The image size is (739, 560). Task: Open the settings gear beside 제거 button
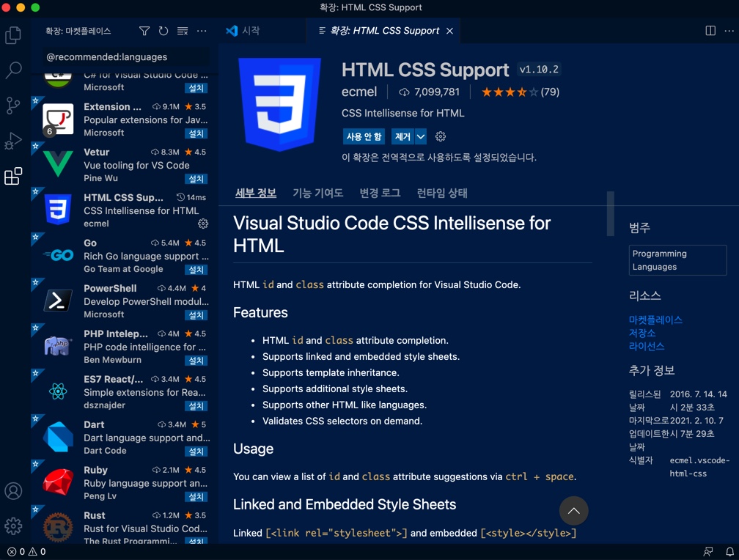point(440,136)
